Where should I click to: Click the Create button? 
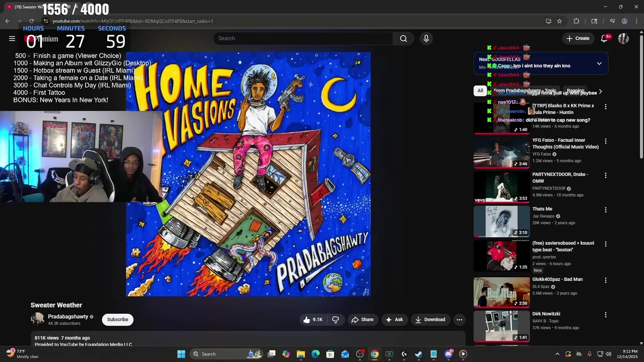coord(578,39)
